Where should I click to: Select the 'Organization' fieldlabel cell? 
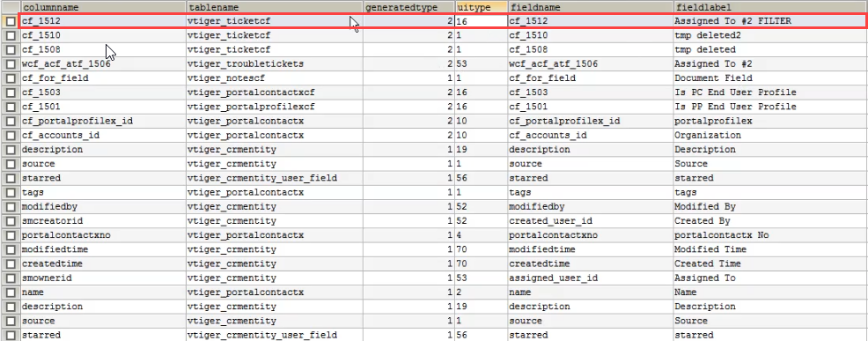coord(770,136)
